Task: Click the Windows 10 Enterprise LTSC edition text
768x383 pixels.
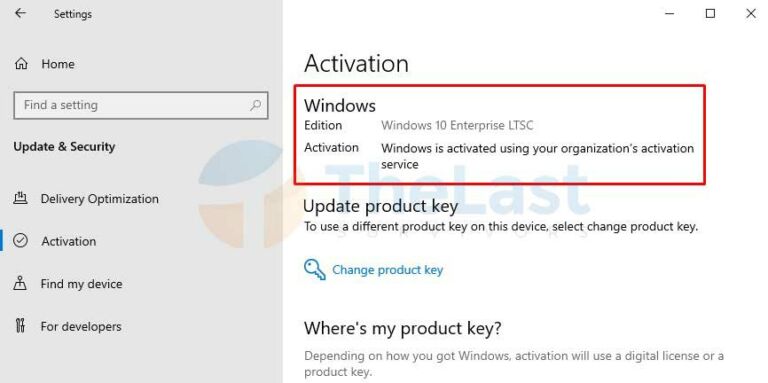Action: [457, 125]
